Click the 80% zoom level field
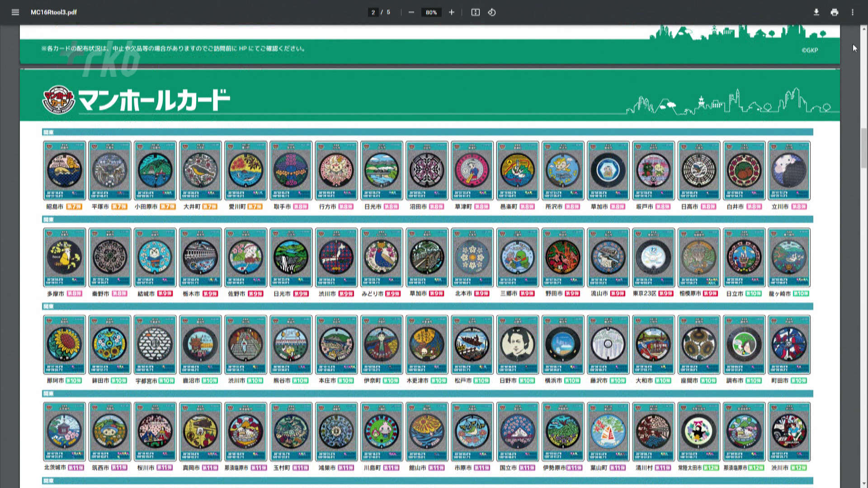 431,12
